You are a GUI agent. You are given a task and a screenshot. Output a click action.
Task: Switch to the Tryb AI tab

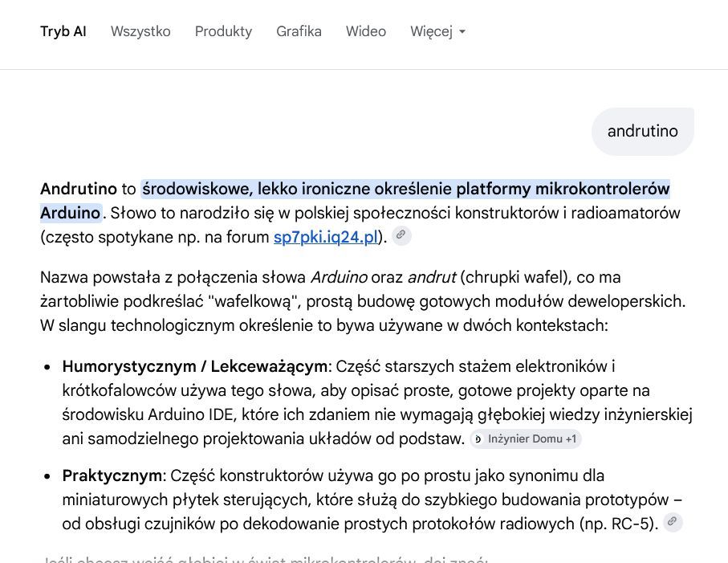point(63,31)
